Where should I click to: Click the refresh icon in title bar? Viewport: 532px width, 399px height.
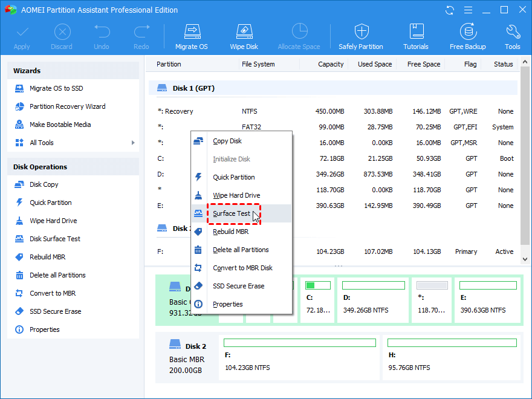click(449, 10)
